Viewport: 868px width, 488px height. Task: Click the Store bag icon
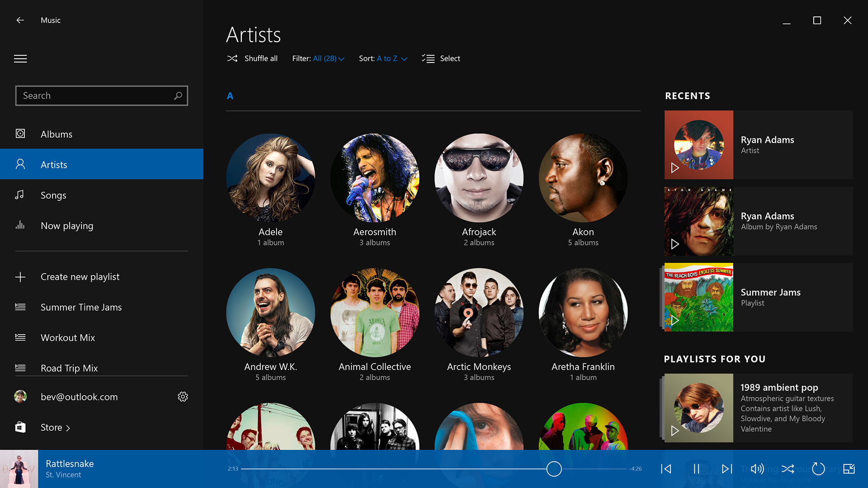(x=20, y=427)
